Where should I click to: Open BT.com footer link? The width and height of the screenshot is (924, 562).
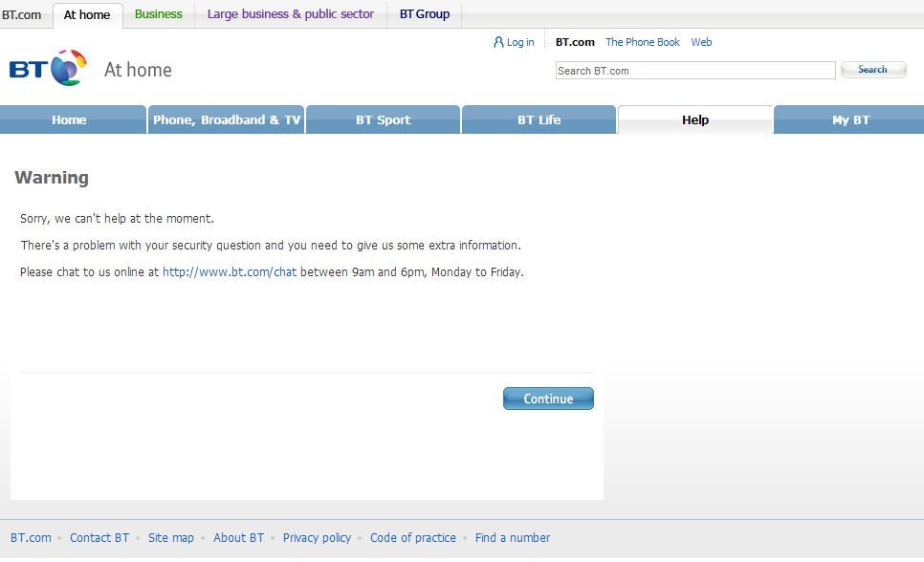pos(31,538)
